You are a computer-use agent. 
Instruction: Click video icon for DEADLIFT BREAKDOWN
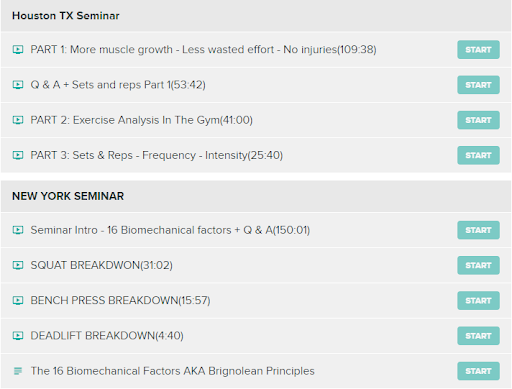tap(18, 336)
